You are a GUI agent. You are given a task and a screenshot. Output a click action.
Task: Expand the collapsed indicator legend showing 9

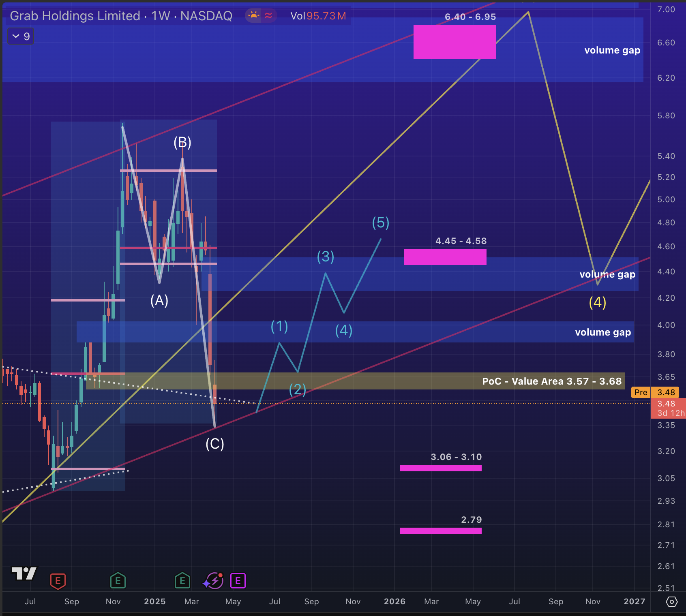21,36
